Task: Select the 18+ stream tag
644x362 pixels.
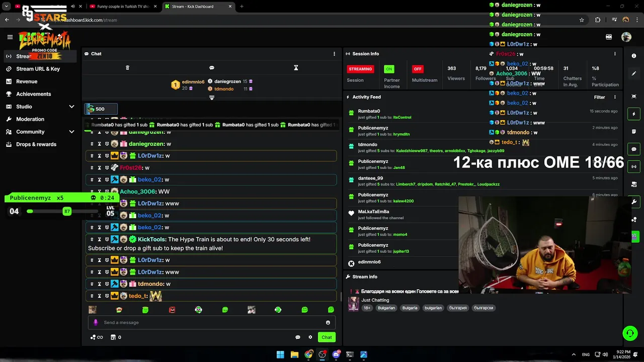Action: (367, 308)
